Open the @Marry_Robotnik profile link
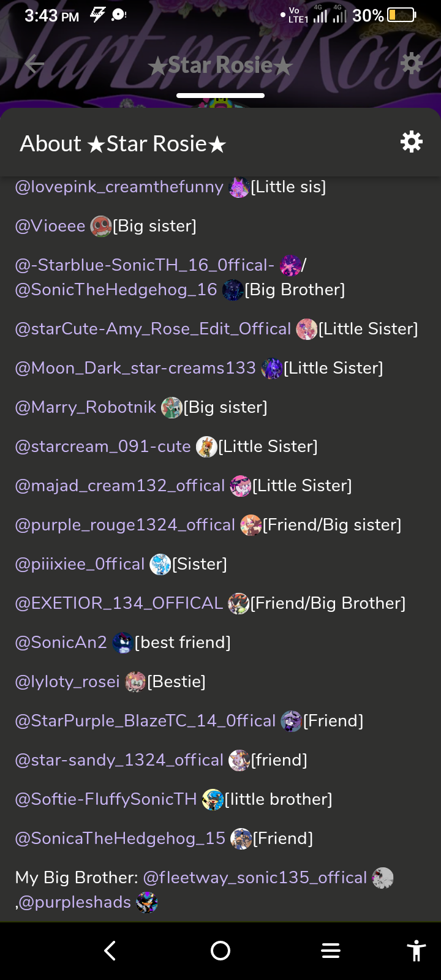The height and width of the screenshot is (980, 441). pyautogui.click(x=86, y=407)
